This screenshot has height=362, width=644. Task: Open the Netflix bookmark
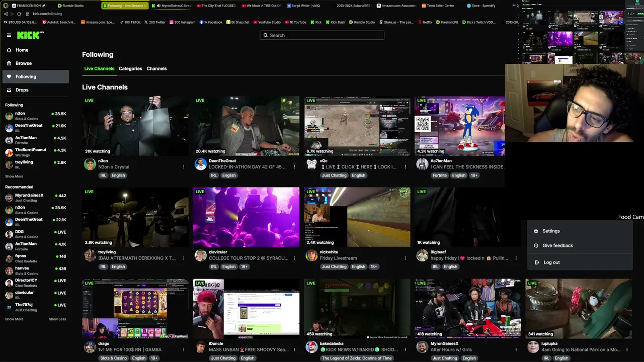tap(425, 22)
